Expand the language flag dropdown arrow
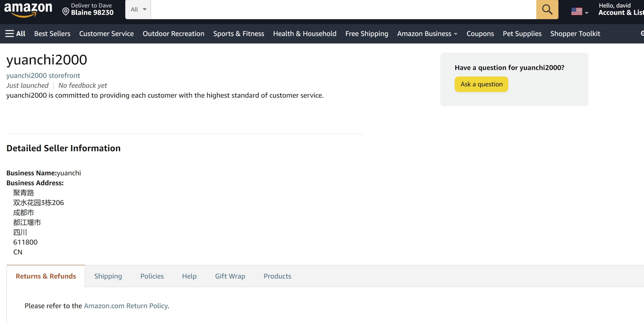 click(587, 13)
